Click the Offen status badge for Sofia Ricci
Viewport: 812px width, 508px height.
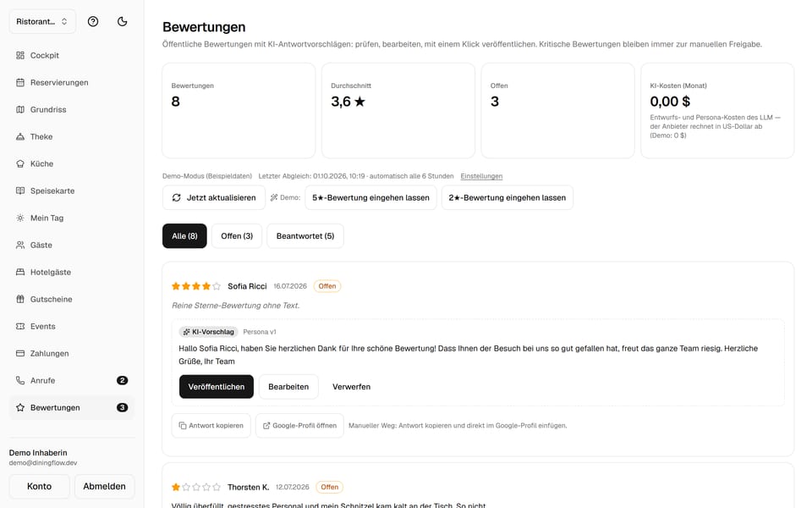tap(327, 286)
